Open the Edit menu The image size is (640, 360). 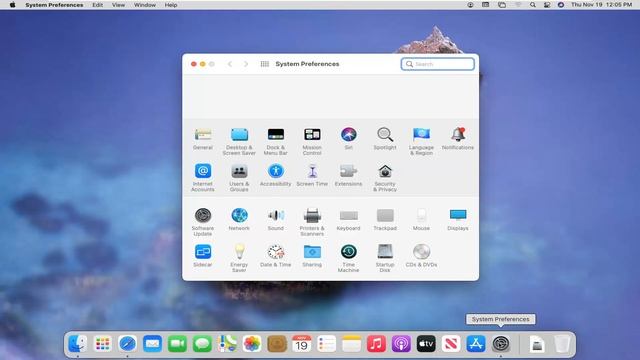pos(98,5)
